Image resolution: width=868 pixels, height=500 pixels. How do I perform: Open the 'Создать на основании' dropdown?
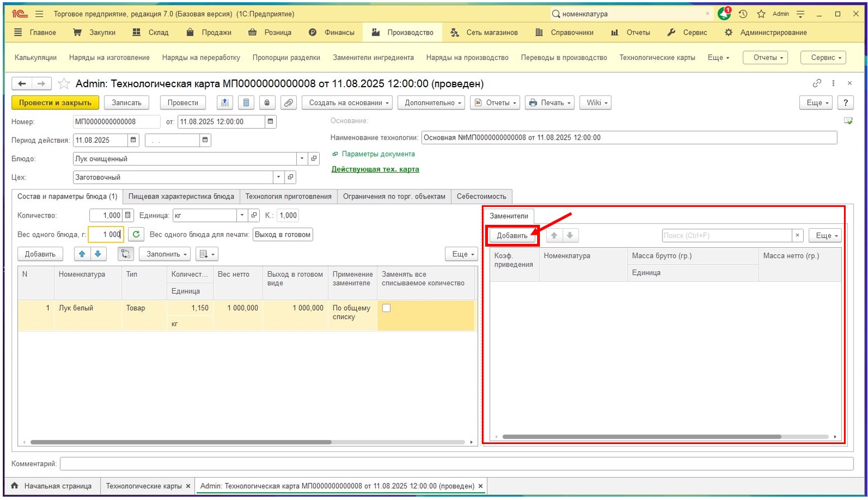click(x=347, y=103)
